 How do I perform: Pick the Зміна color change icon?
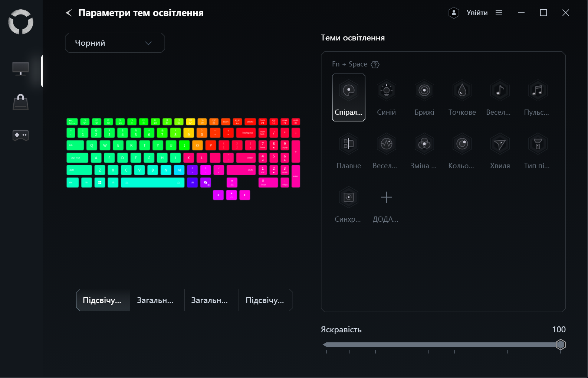pyautogui.click(x=424, y=144)
